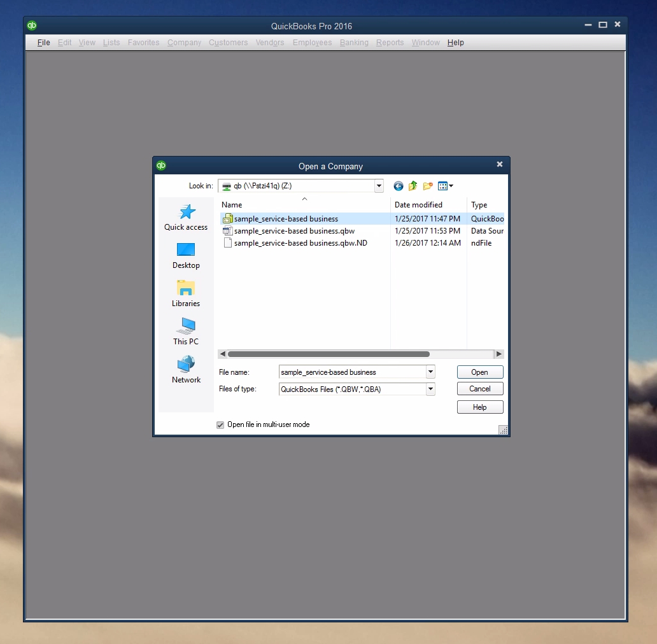This screenshot has width=657, height=644.
Task: Click the Help button in dialog
Action: (480, 407)
